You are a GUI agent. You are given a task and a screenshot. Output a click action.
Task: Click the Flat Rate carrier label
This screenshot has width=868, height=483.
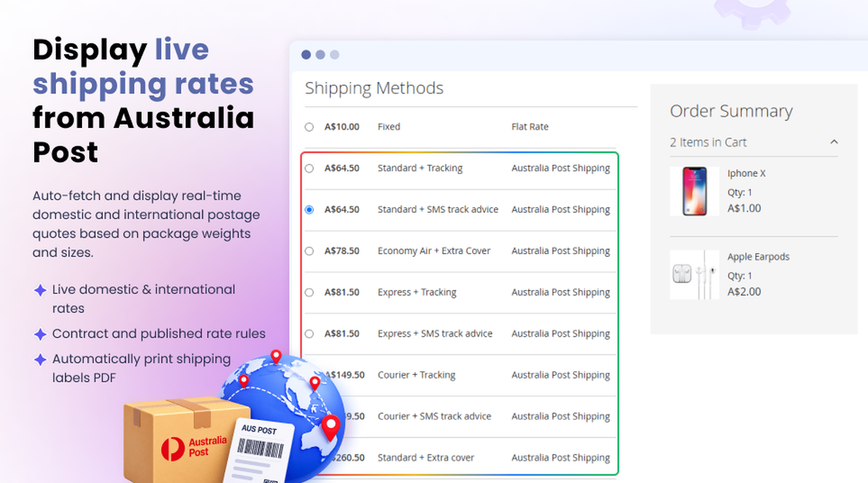point(530,127)
